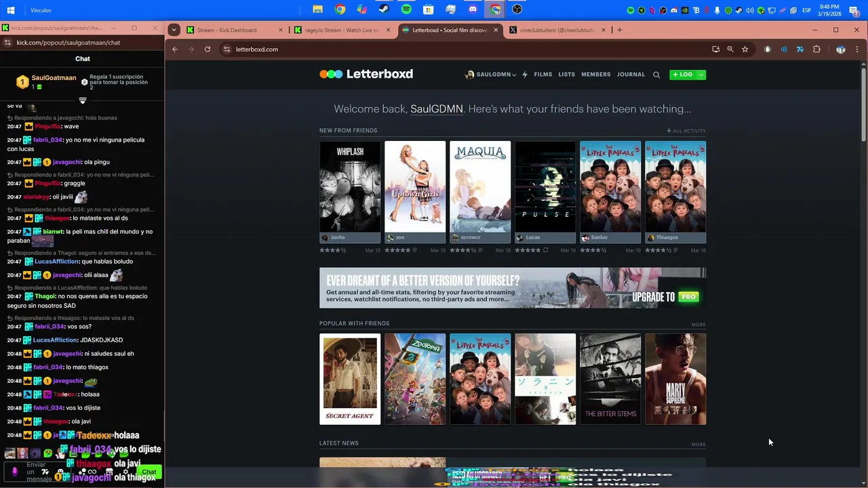This screenshot has height=488, width=868.
Task: Open Little Rascals poster from Sanluv
Action: pyautogui.click(x=610, y=187)
